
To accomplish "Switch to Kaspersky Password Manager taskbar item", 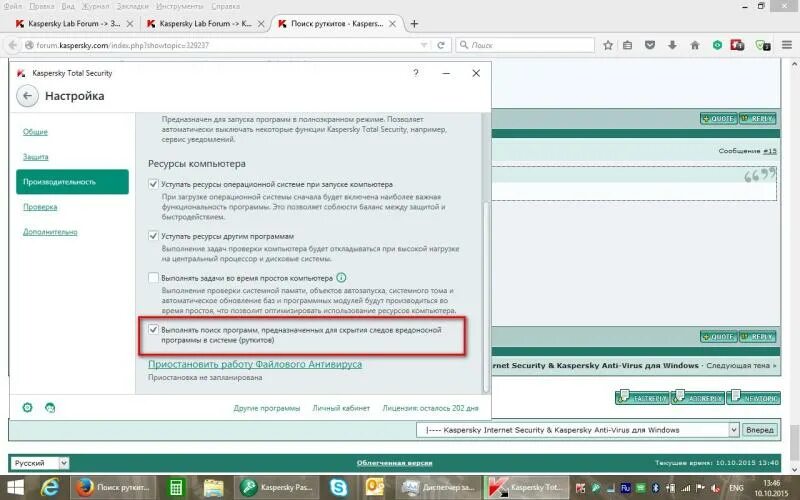I will pos(277,487).
